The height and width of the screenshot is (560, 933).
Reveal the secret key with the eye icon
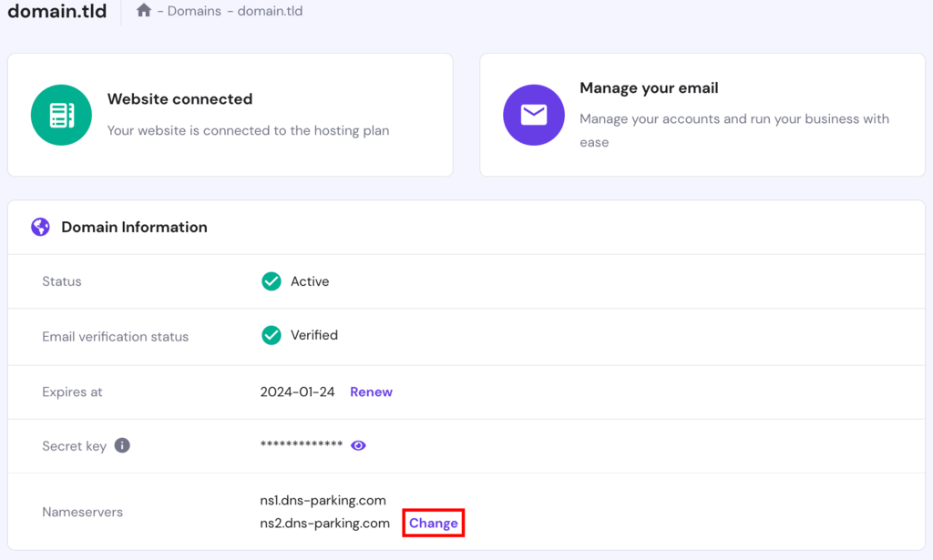(x=358, y=445)
